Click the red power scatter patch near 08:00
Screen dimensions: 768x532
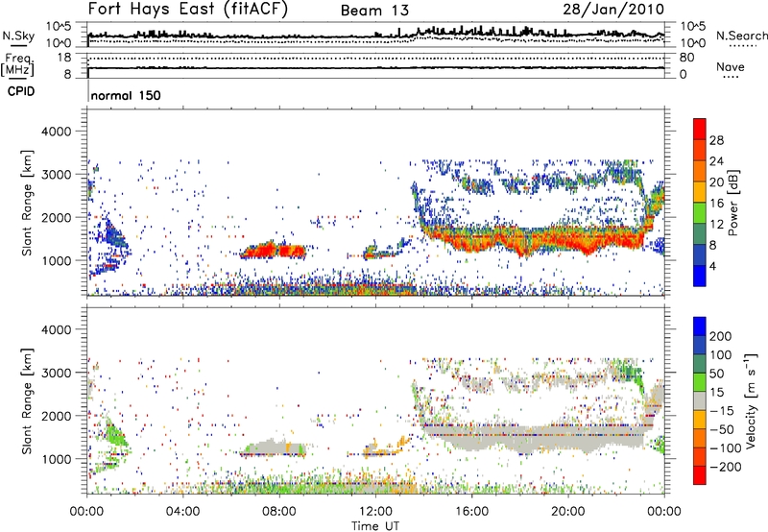click(273, 252)
